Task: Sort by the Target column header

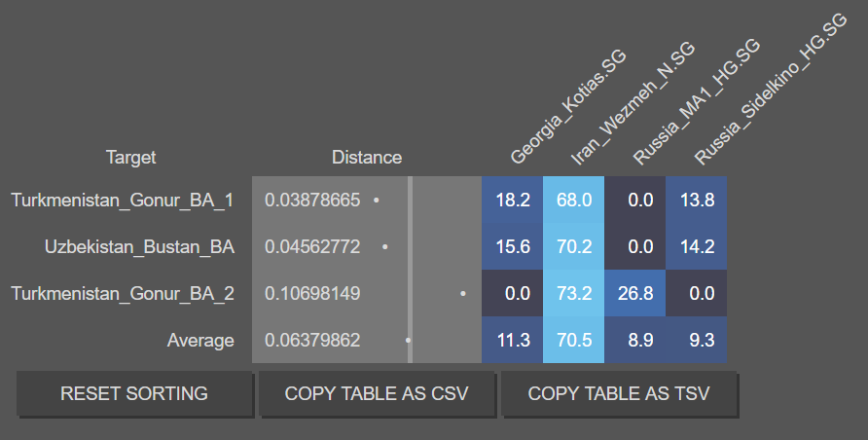Action: click(130, 157)
